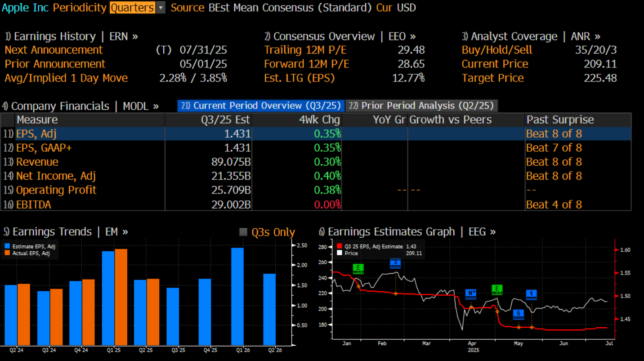Click BEst Mean Consensus (Standard) source

291,8
